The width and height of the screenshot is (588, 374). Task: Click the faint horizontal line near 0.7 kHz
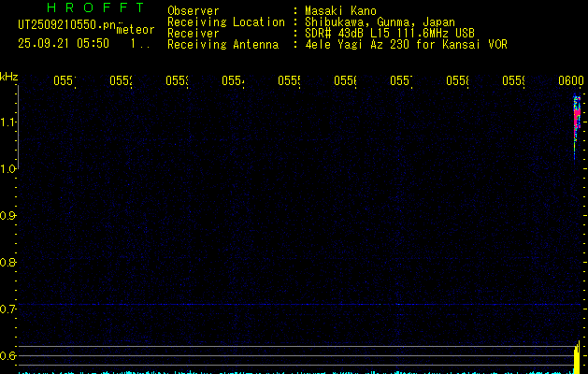click(280, 305)
